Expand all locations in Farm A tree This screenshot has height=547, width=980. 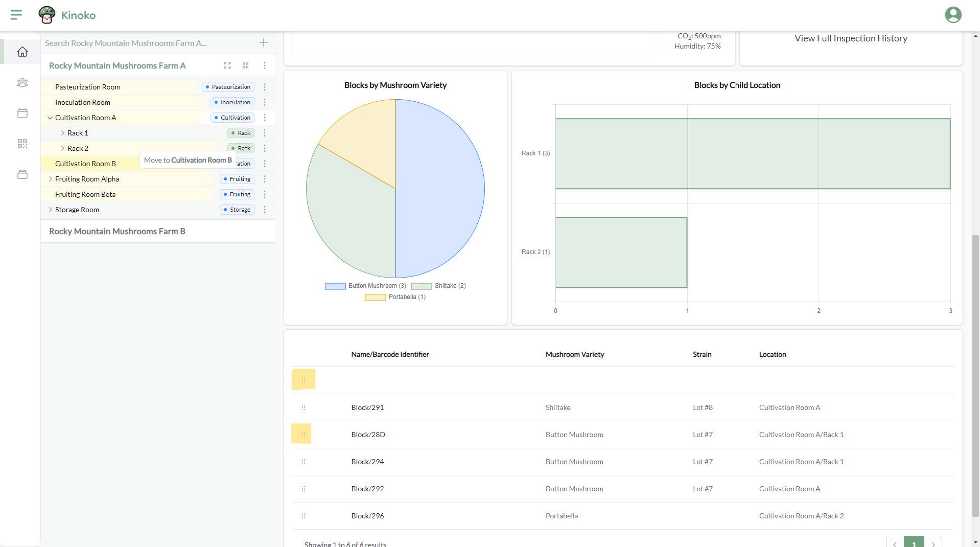coord(227,65)
